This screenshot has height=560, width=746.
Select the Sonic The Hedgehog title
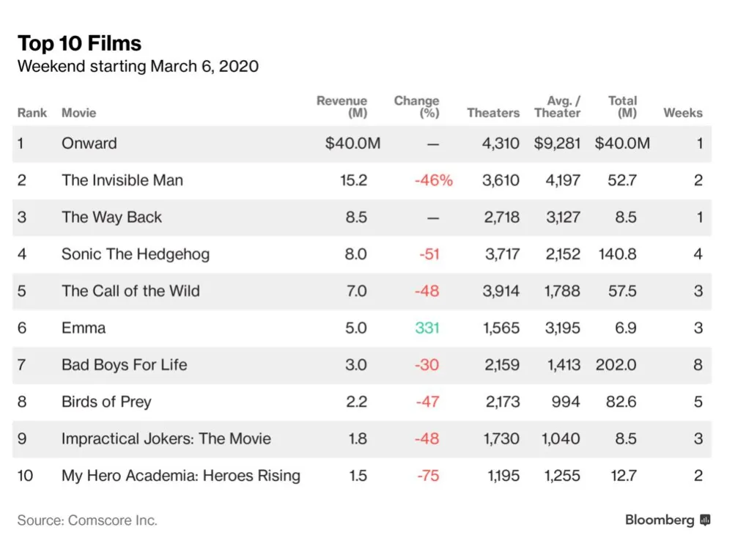(x=136, y=254)
